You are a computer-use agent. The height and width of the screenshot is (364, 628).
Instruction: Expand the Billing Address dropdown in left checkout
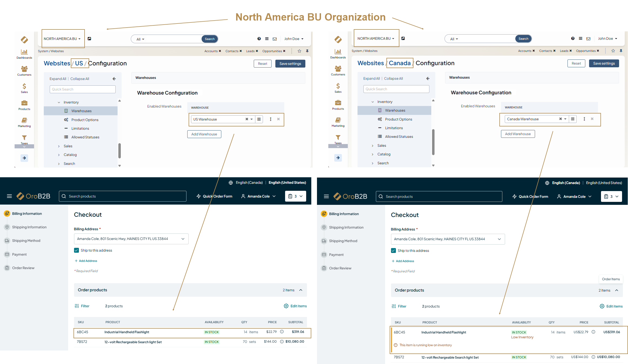point(131,239)
